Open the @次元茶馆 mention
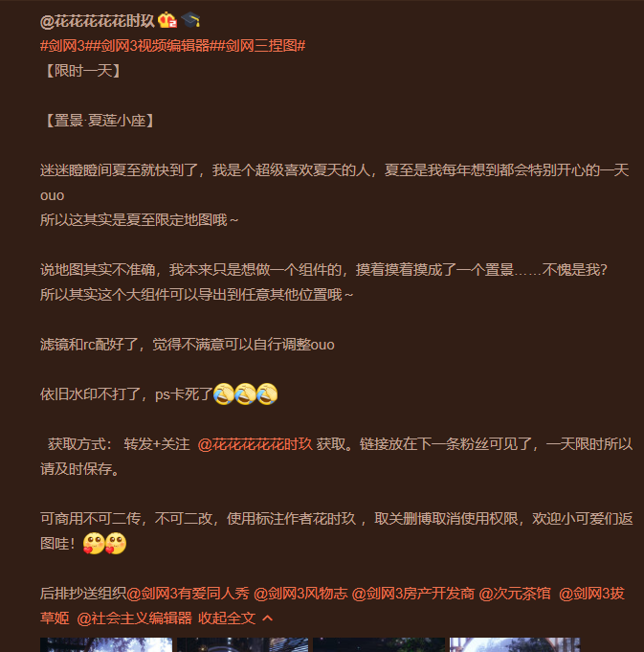This screenshot has height=652, width=644. point(515,594)
